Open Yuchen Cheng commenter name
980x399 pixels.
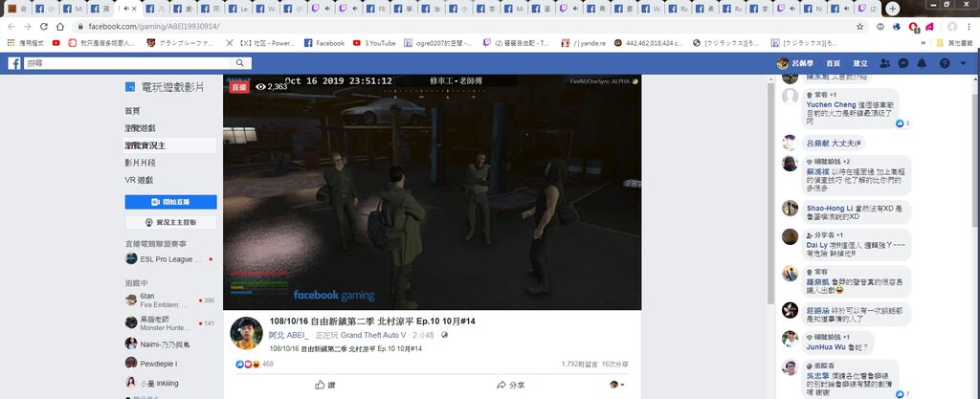[832, 105]
